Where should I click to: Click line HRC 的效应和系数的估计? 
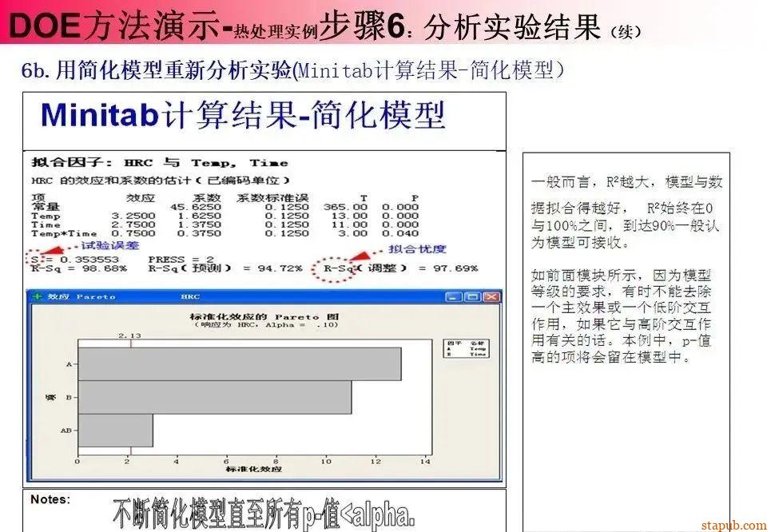point(161,181)
